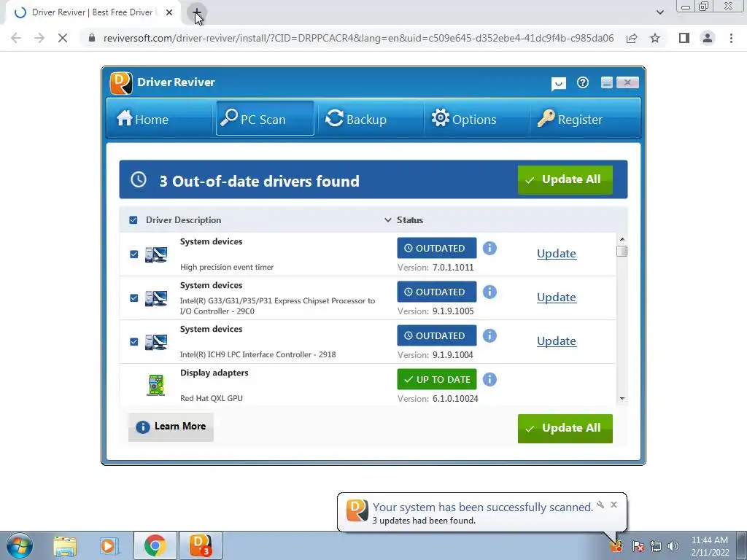Bookmark this page with the star icon

click(655, 38)
